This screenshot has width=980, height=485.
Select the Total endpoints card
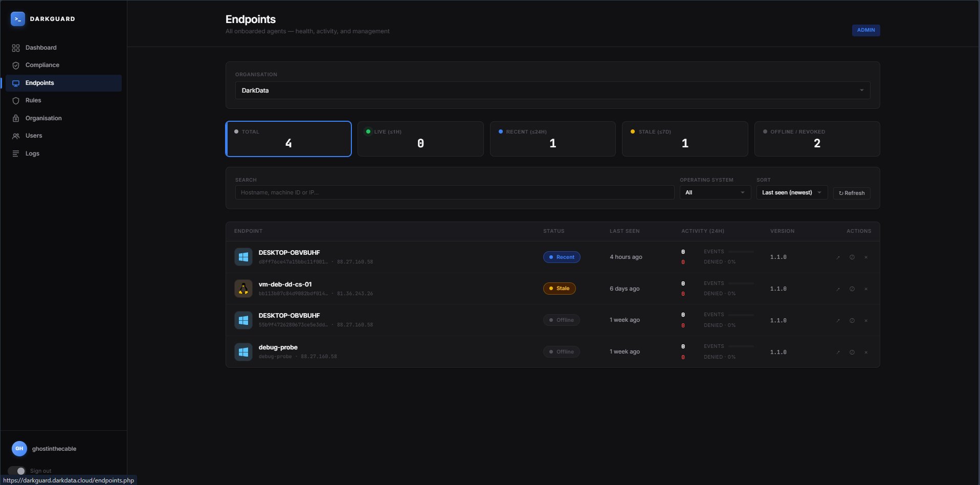288,139
